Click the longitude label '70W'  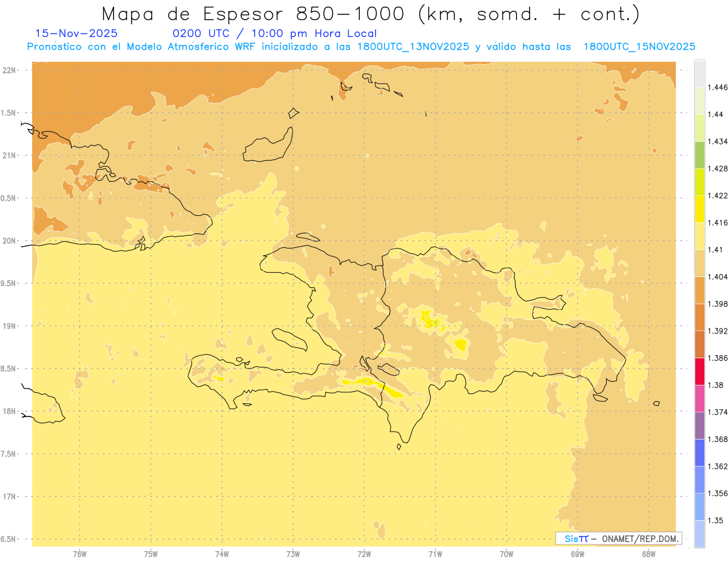click(507, 554)
